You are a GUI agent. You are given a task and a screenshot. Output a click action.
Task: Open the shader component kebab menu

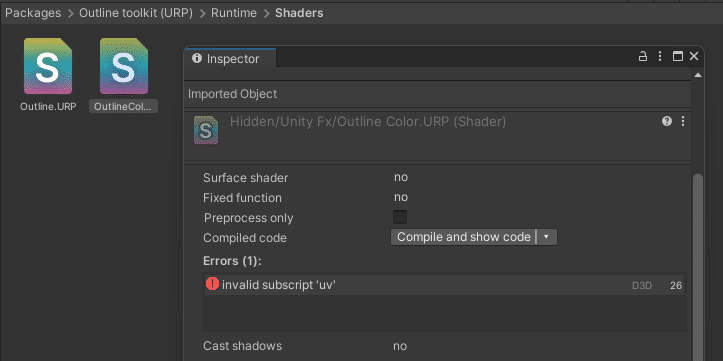point(683,121)
